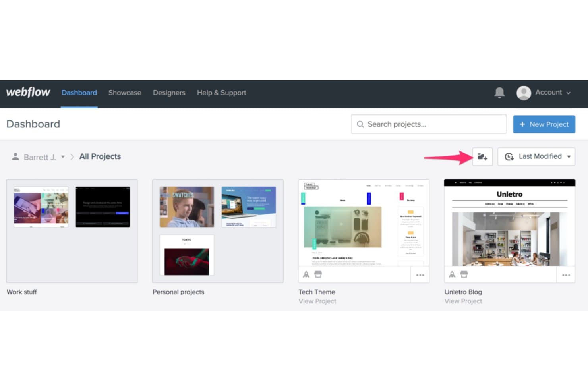Focus the Search projects field
This screenshot has height=392, width=588.
click(x=429, y=124)
